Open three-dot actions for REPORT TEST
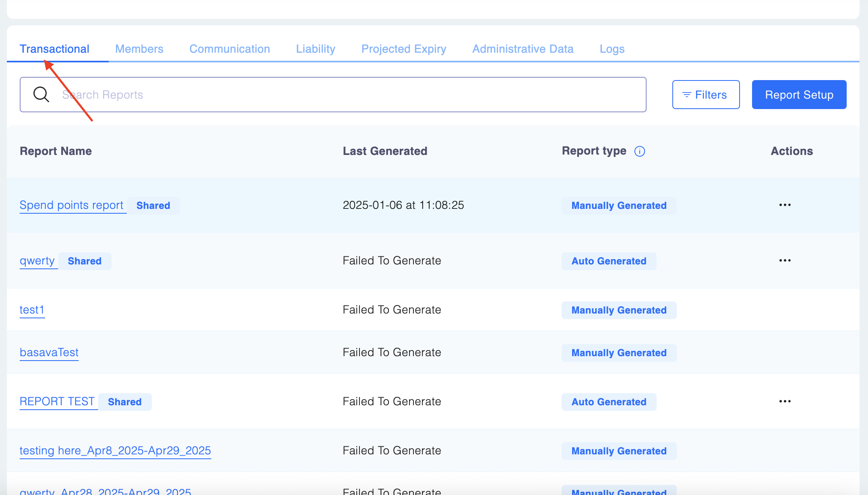The image size is (868, 495). 785,402
